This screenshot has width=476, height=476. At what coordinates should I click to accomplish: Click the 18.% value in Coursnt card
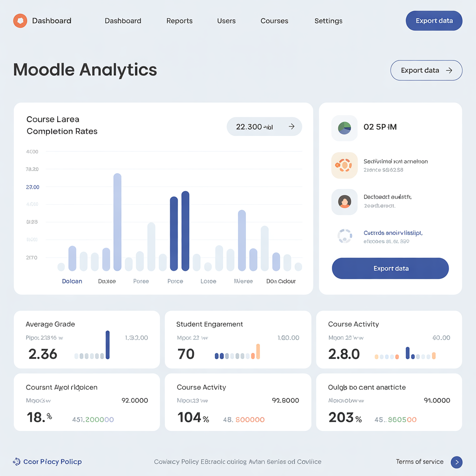40,417
